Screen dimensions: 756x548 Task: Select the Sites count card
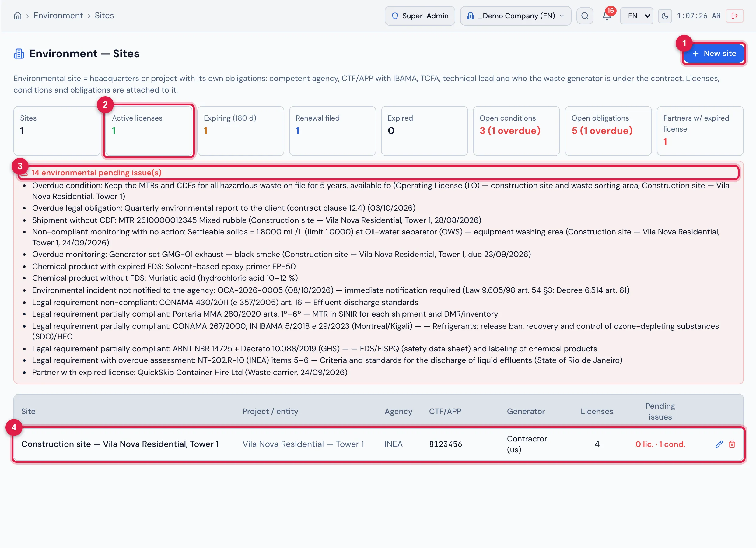pos(57,131)
